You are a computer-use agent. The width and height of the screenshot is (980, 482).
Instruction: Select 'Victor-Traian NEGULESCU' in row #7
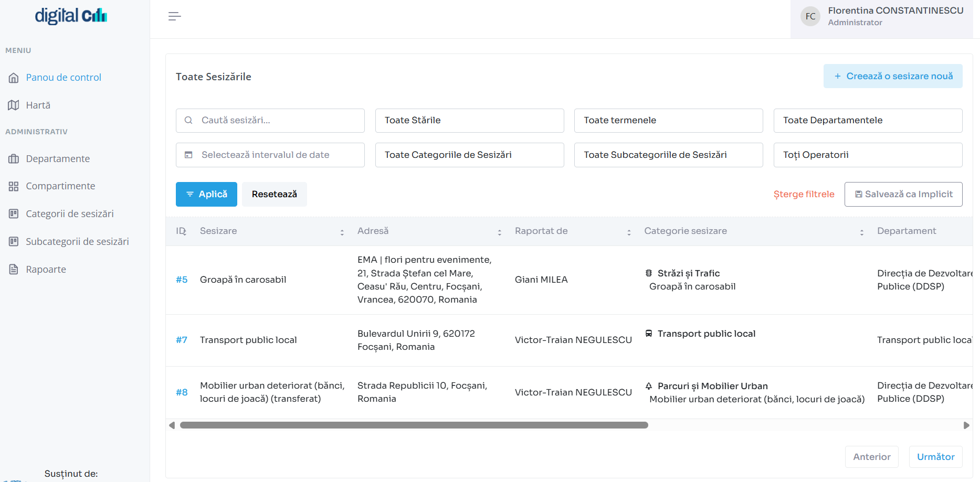[x=573, y=340]
